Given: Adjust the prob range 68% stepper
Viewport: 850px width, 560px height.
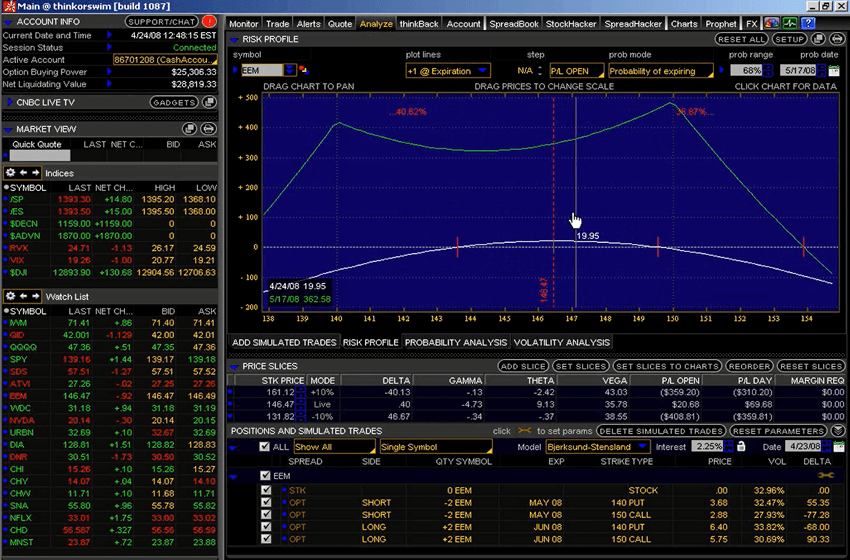Looking at the screenshot, I should tap(767, 70).
